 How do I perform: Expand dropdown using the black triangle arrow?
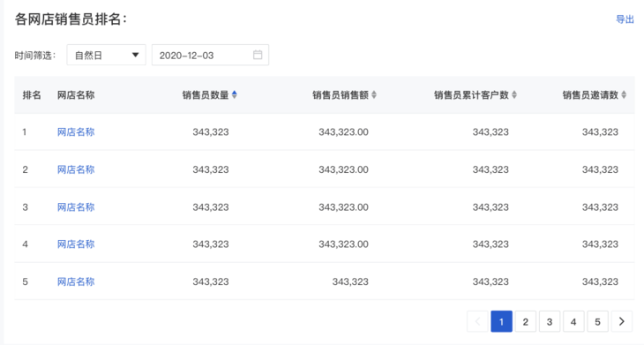point(135,55)
